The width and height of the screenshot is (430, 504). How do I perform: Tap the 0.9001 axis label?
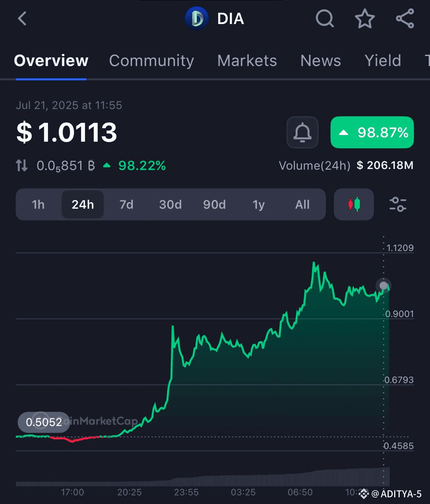tap(400, 314)
